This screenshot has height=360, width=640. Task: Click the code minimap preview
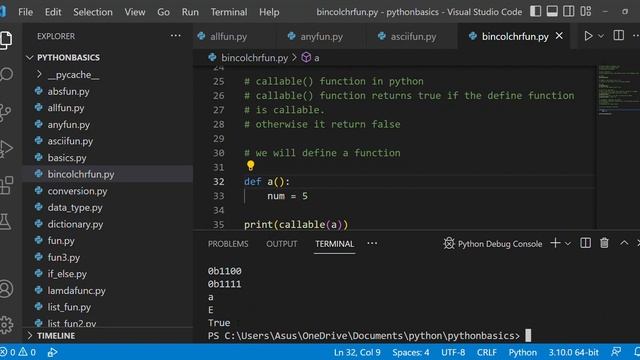tap(618, 90)
